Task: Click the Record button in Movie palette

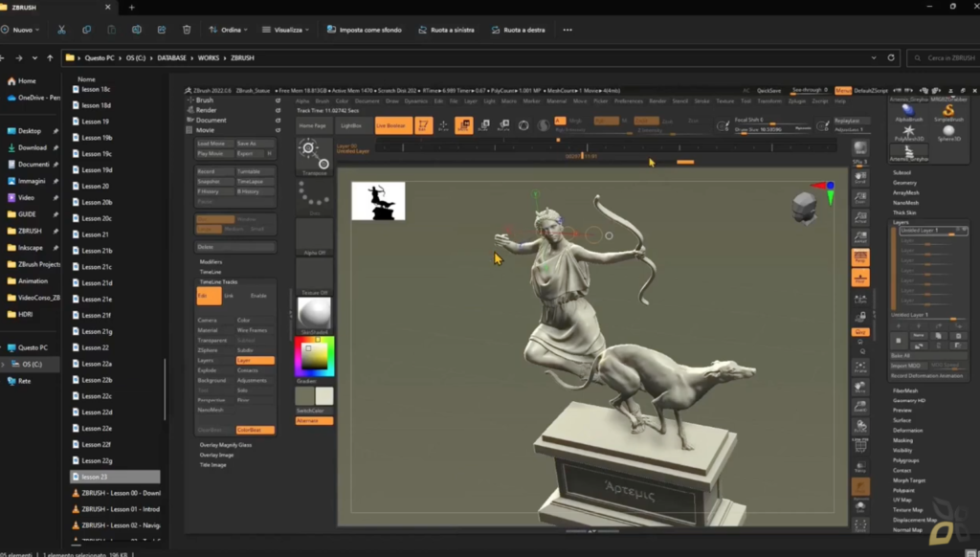Action: 215,171
